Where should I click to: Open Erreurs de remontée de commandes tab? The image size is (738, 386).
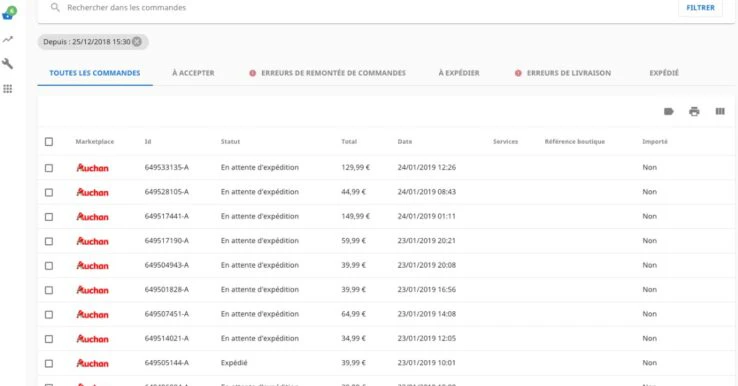click(x=333, y=73)
